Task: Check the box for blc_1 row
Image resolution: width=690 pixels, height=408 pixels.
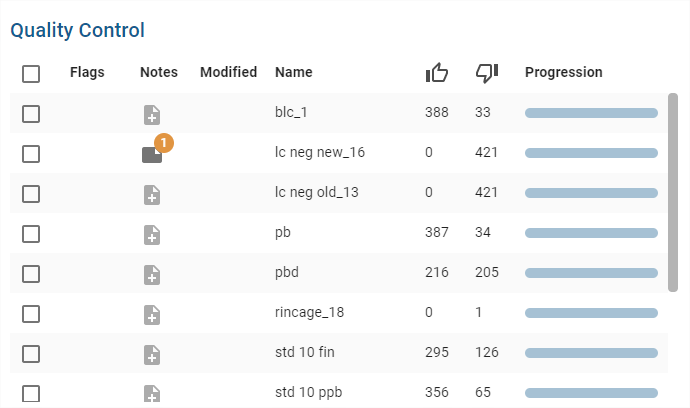Action: (x=31, y=113)
